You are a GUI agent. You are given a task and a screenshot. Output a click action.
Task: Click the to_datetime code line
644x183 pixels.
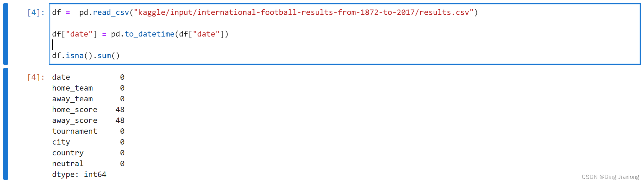[x=140, y=34]
